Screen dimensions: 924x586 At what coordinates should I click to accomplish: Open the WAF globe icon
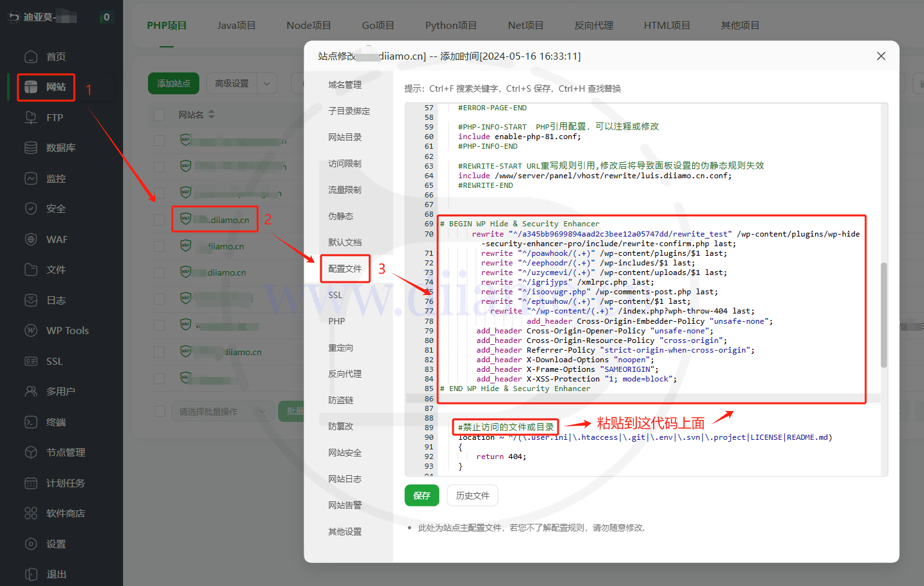[31, 239]
